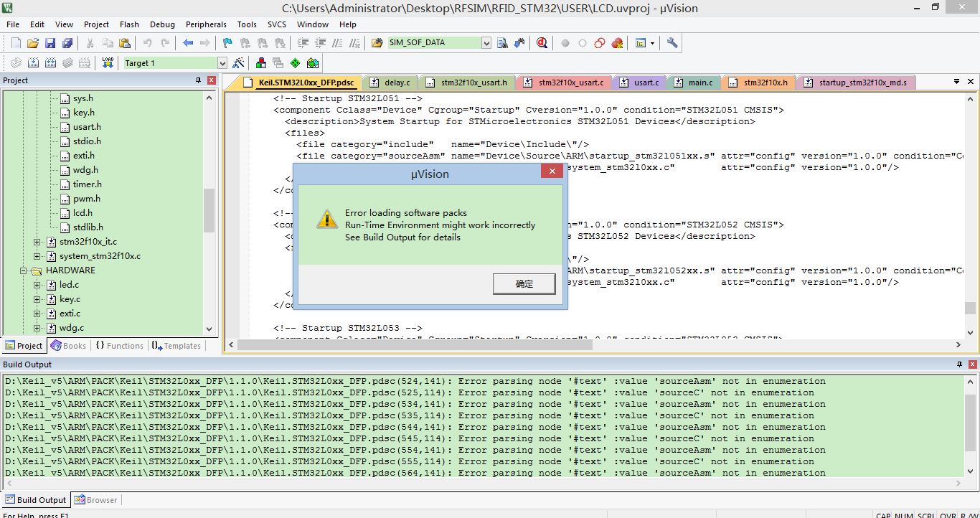Indent the selected lines
This screenshot has width=980, height=518.
pyautogui.click(x=303, y=43)
